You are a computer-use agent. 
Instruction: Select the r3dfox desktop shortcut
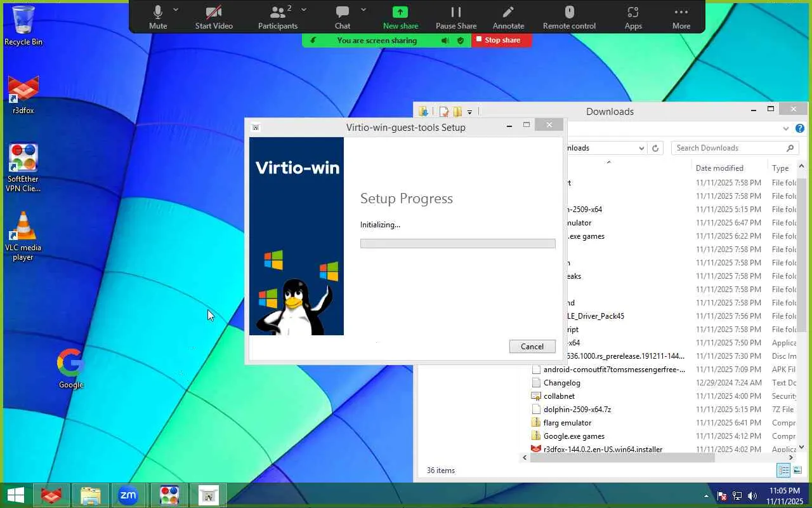pos(23,95)
